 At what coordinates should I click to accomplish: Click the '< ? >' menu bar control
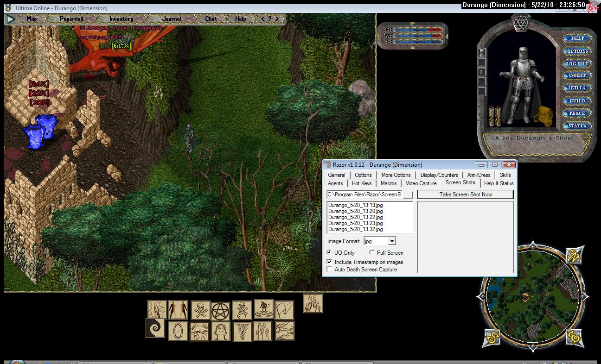click(x=270, y=19)
